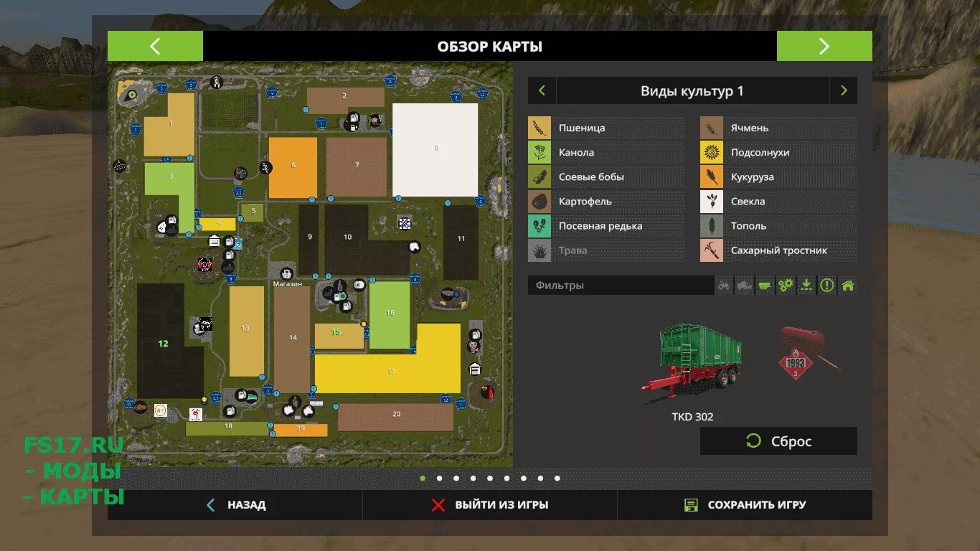Click the barn icon below field 4
The image size is (980, 551).
pos(214,241)
